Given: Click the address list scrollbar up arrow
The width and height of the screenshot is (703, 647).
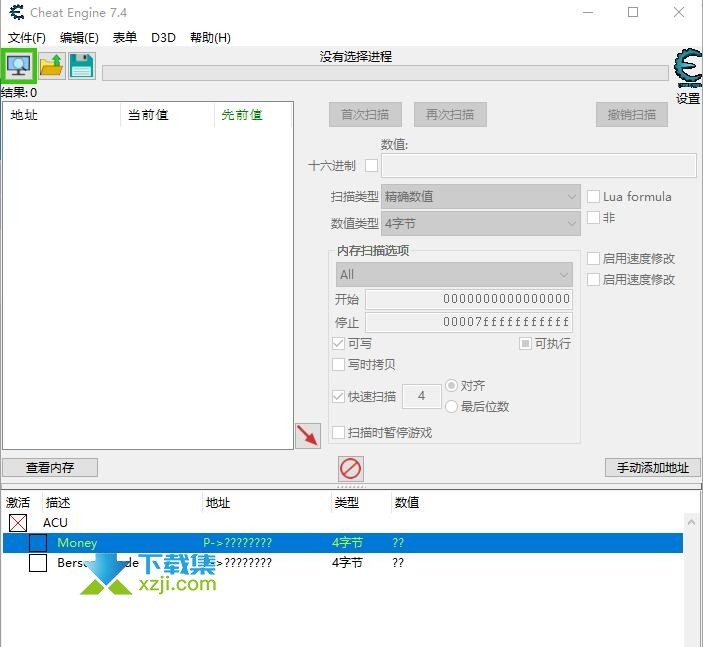Looking at the screenshot, I should click(691, 522).
